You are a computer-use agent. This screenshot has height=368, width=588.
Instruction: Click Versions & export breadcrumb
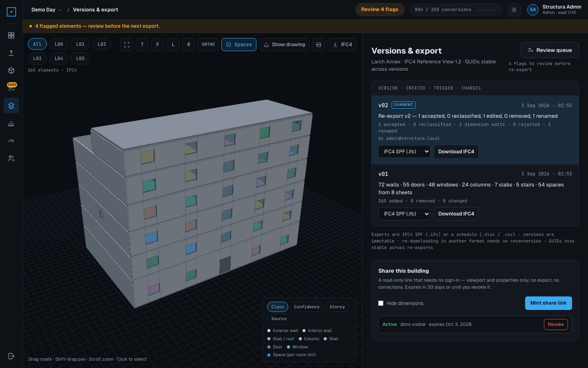coord(96,10)
